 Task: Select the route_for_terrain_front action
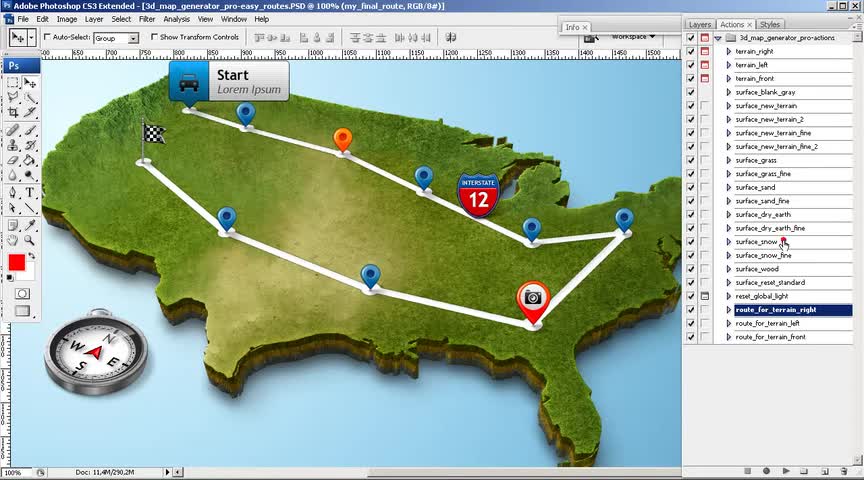793,337
